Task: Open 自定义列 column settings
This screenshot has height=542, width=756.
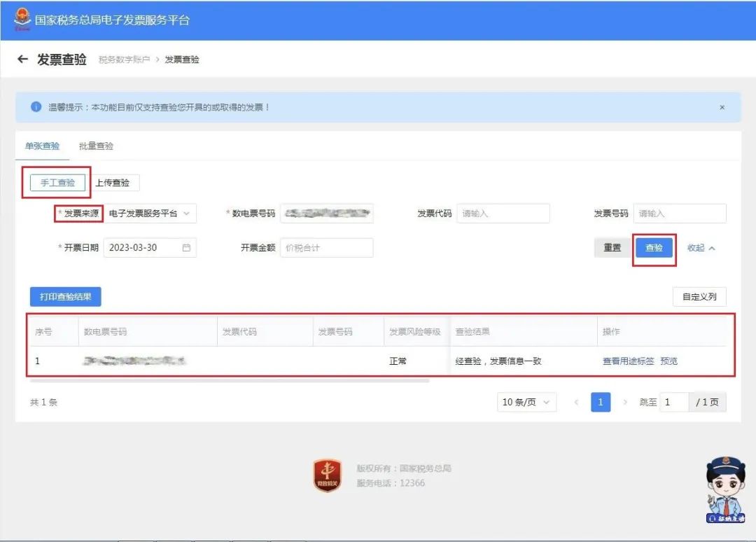Action: (x=699, y=296)
